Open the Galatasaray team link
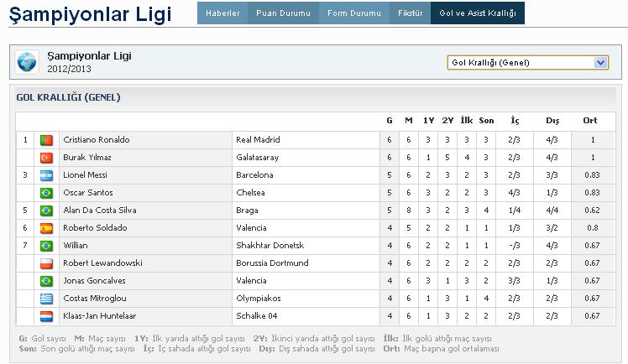Screen dimensions: 628x364 tap(257, 157)
